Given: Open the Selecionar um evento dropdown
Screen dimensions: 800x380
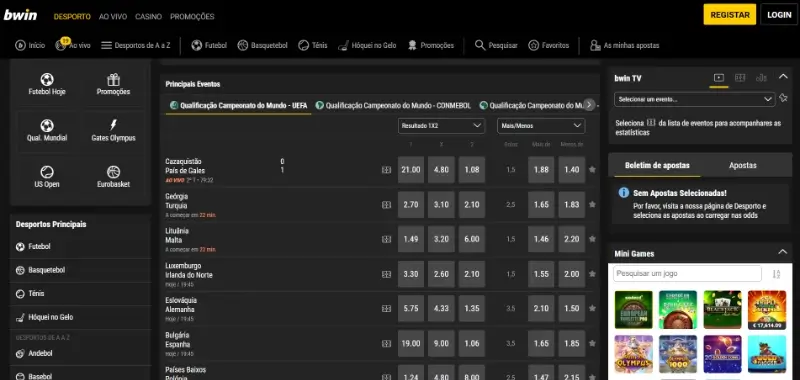Looking at the screenshot, I should (694, 99).
